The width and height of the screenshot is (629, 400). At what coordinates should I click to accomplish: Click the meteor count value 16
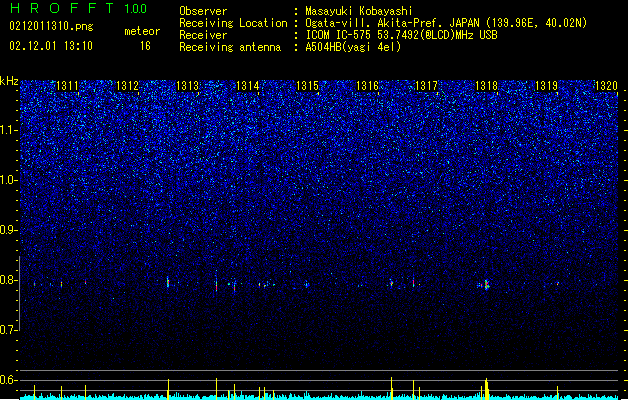coord(145,46)
